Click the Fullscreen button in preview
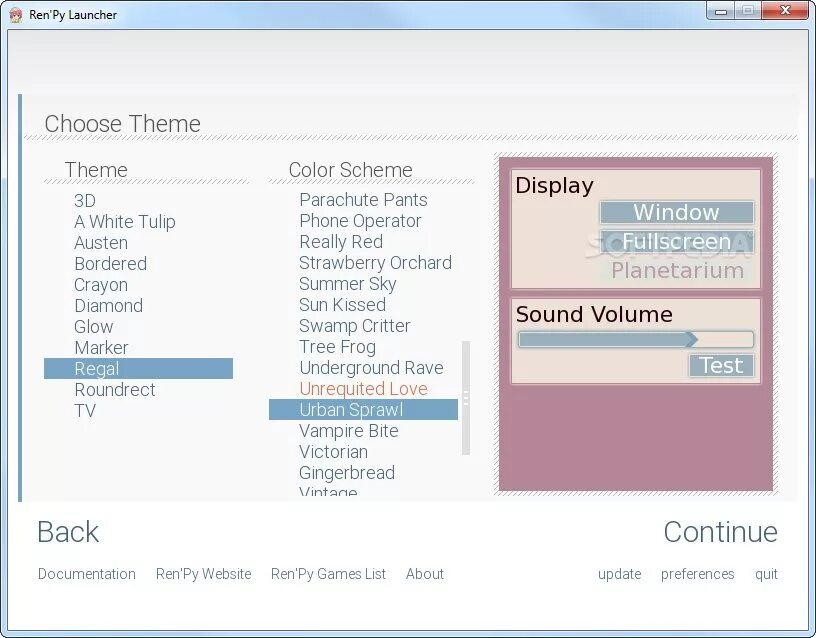816x638 pixels. click(x=677, y=241)
